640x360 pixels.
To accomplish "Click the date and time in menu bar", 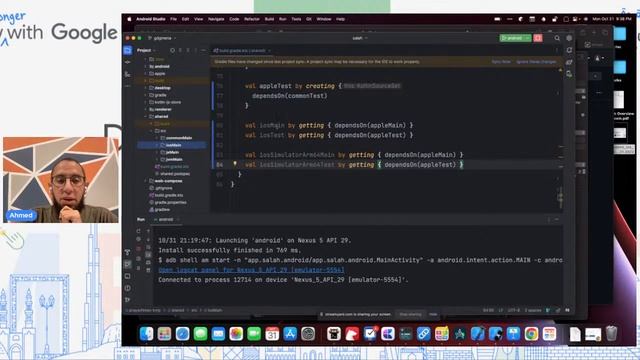I will pyautogui.click(x=611, y=19).
